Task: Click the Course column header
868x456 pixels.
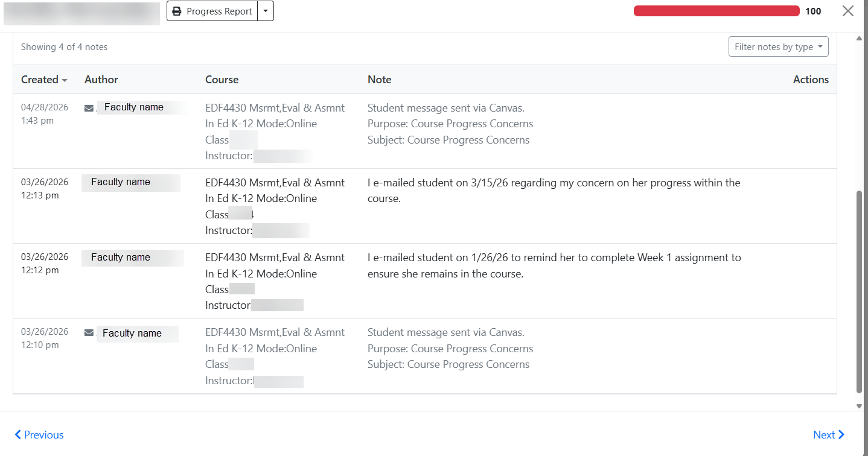Action: pos(222,80)
